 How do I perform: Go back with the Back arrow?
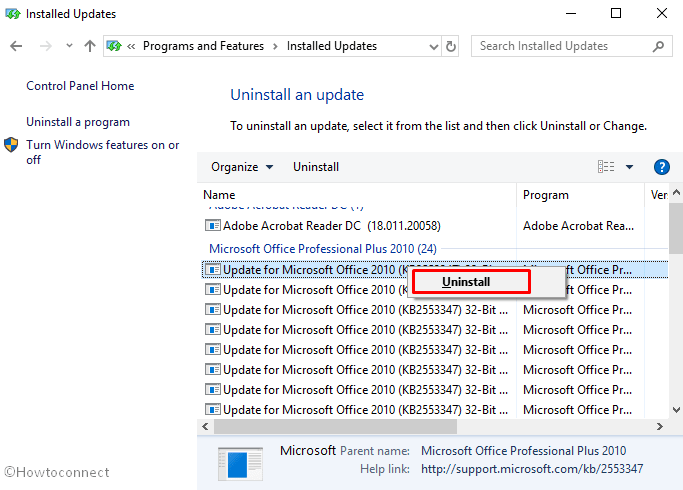(16, 46)
